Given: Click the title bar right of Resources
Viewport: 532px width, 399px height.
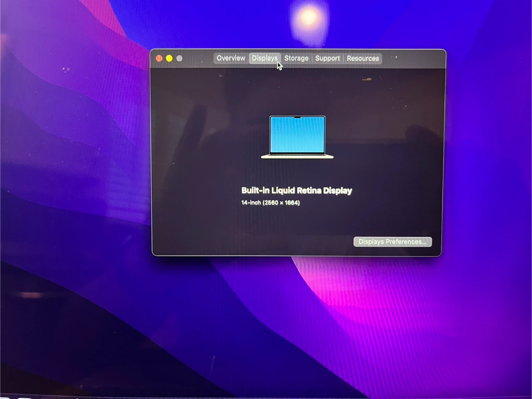Looking at the screenshot, I should click(414, 58).
